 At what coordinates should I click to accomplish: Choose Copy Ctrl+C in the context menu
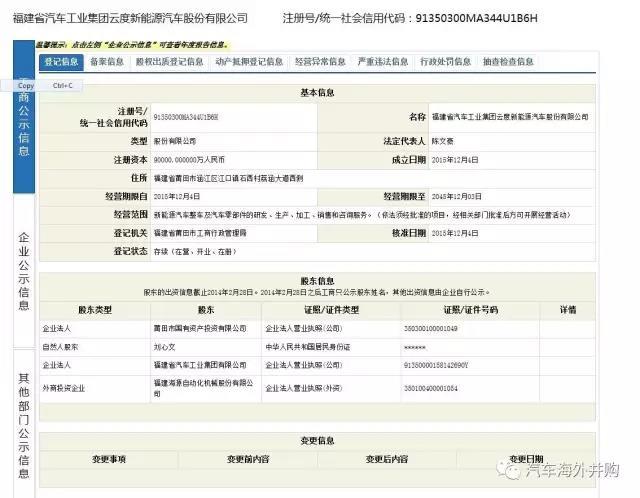pyautogui.click(x=42, y=86)
